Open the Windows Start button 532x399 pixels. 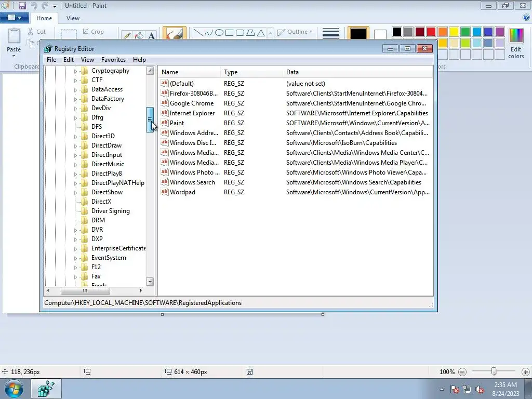14,389
